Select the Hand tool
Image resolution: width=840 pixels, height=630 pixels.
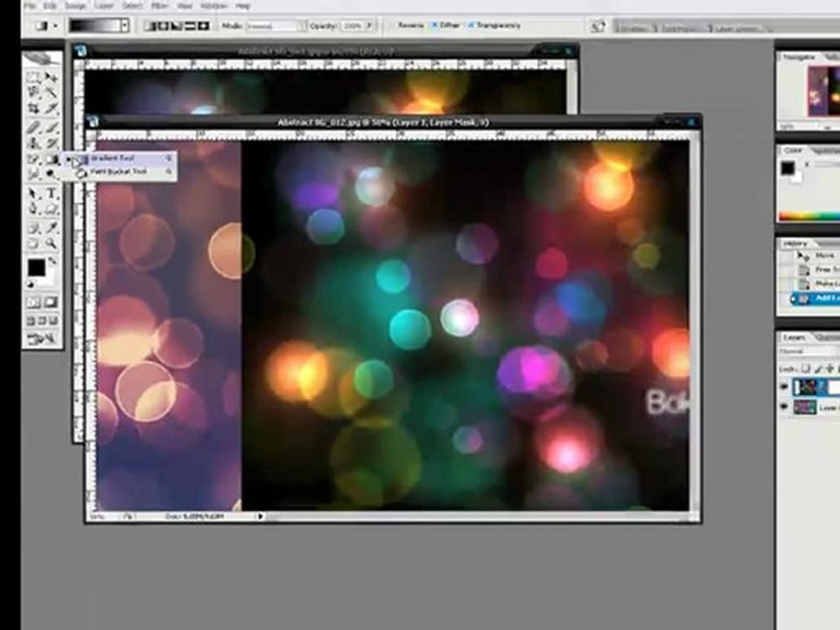(x=34, y=244)
